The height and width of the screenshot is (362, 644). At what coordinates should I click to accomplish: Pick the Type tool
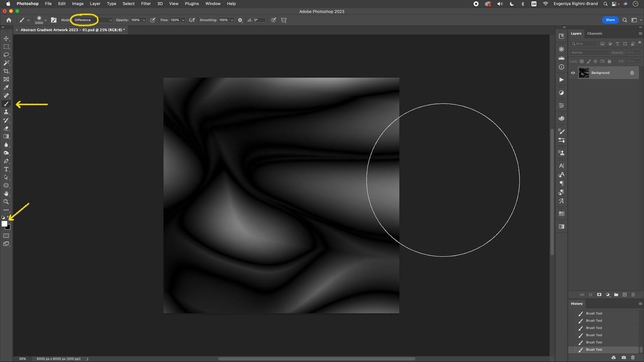[6, 169]
